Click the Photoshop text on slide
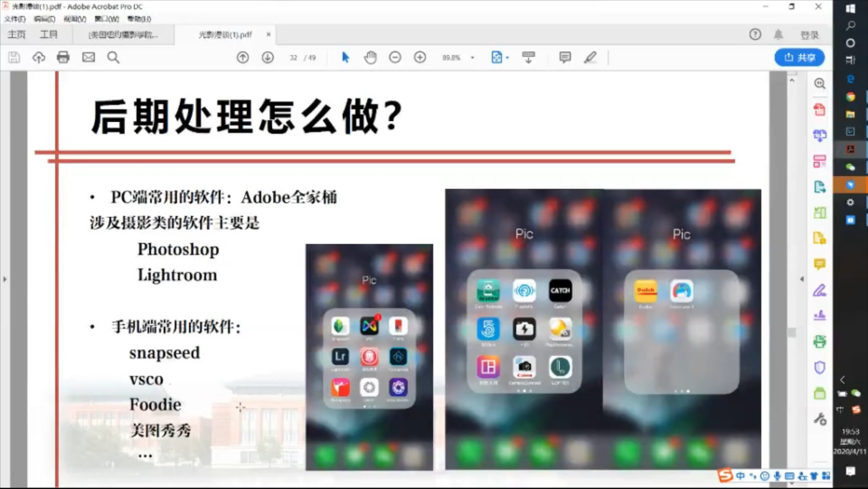 [178, 249]
